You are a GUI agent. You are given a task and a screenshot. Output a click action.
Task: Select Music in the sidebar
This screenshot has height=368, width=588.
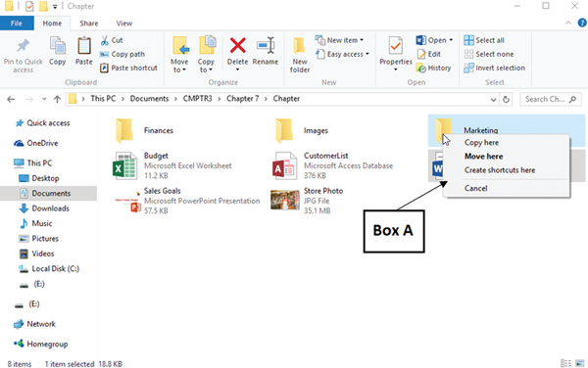click(36, 223)
